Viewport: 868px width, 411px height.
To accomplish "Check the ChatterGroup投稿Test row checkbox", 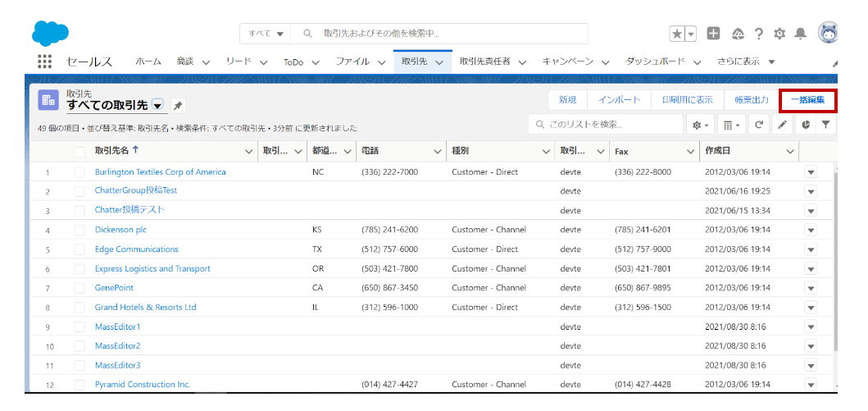I will [x=80, y=191].
